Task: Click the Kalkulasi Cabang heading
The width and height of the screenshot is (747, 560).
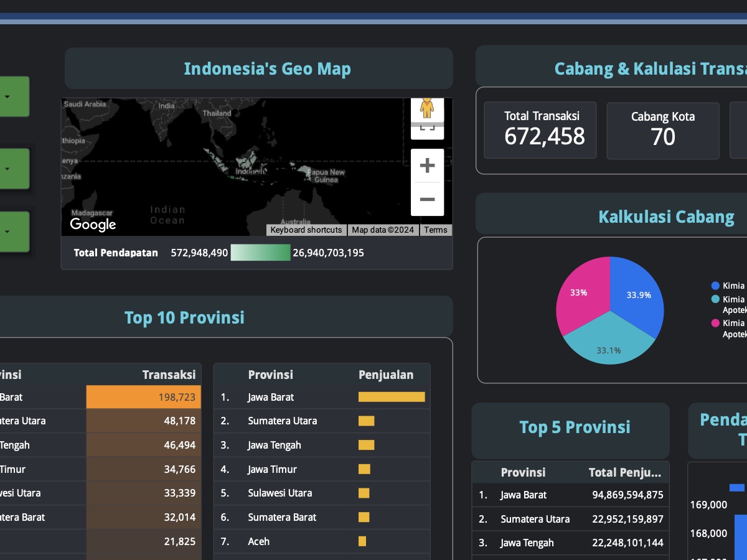Action: coord(666,217)
